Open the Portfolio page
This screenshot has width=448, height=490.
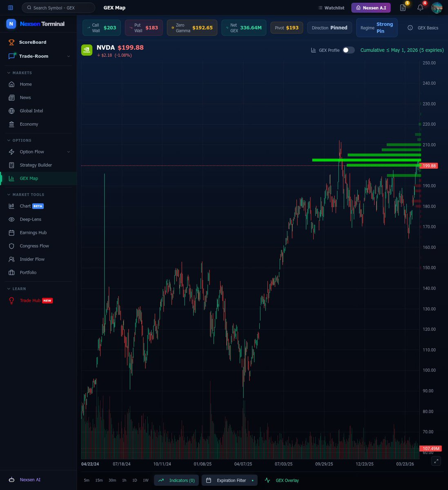[x=28, y=272]
